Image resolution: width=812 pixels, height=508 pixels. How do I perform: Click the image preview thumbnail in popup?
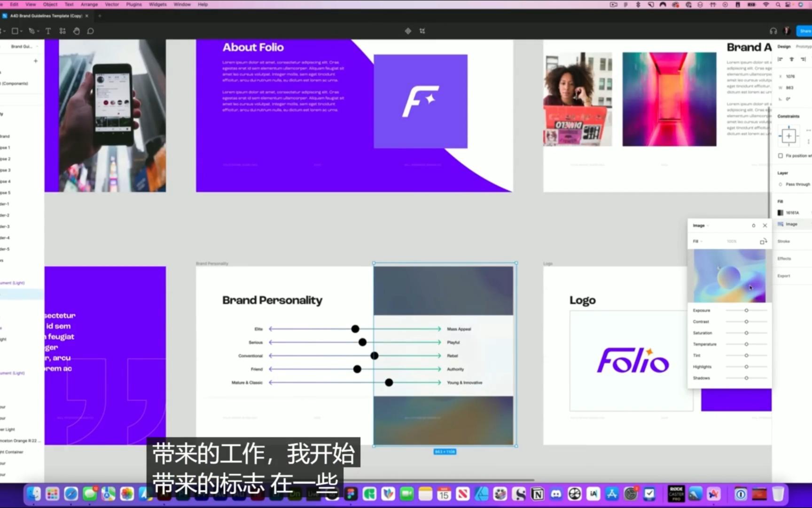[729, 276]
